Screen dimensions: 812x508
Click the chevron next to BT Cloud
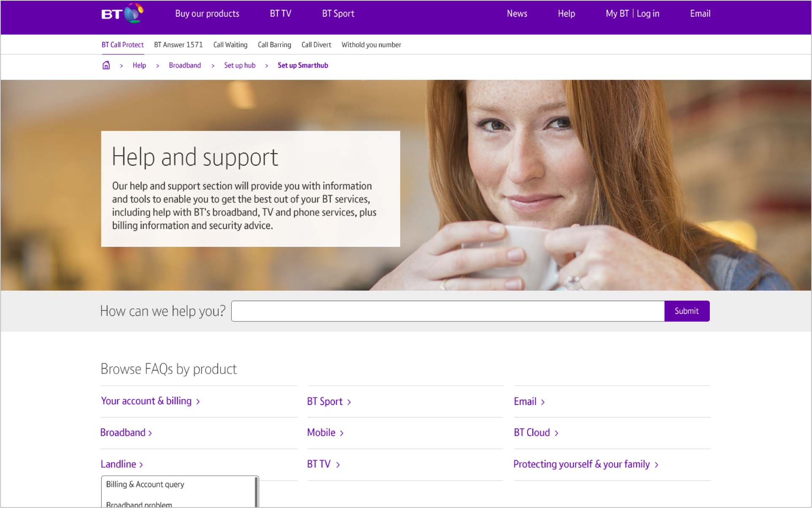point(556,433)
